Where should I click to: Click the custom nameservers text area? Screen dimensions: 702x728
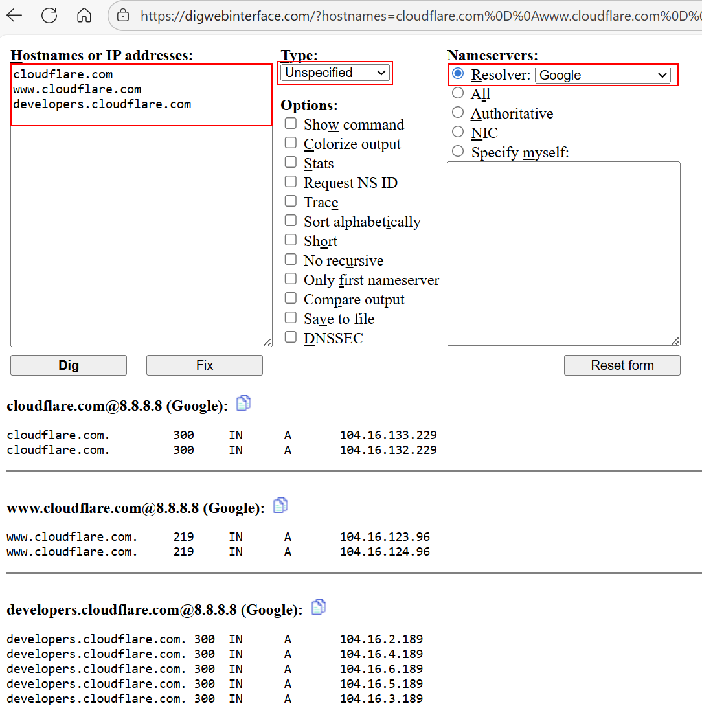tap(563, 253)
